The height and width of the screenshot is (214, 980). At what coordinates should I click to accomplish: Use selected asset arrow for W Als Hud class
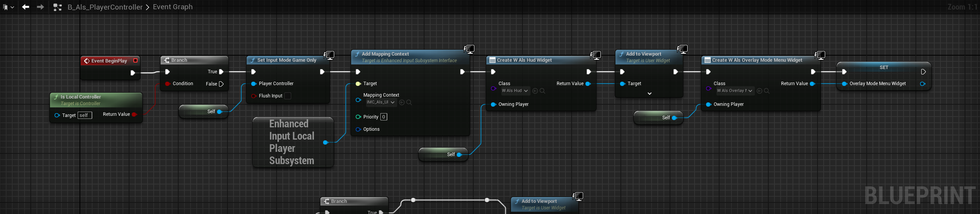535,91
